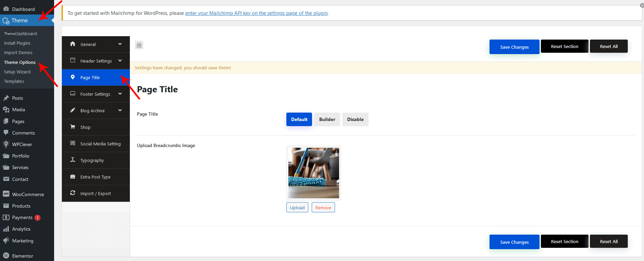This screenshot has height=261, width=644.
Task: Expand the General section chevron
Action: pos(120,44)
